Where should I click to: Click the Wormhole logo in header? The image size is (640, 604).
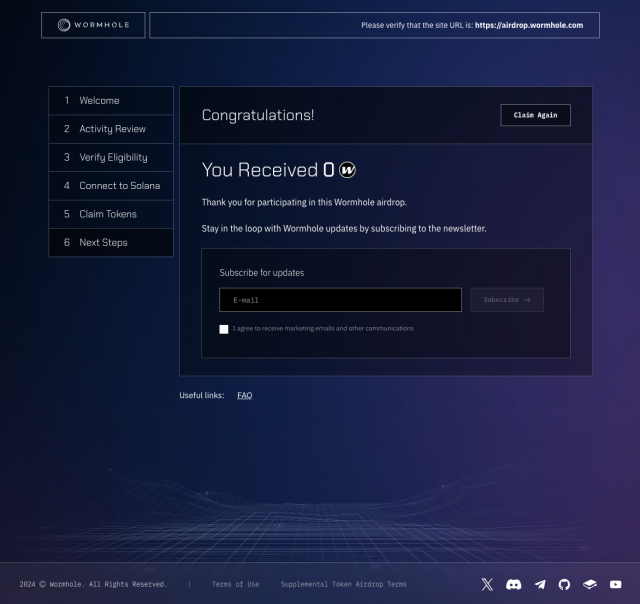[x=93, y=25]
